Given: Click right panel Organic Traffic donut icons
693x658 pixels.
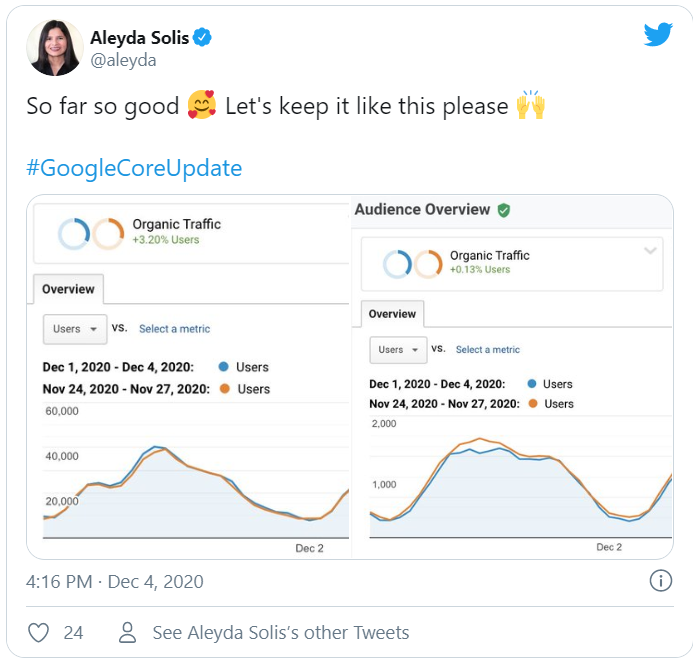Looking at the screenshot, I should [413, 263].
